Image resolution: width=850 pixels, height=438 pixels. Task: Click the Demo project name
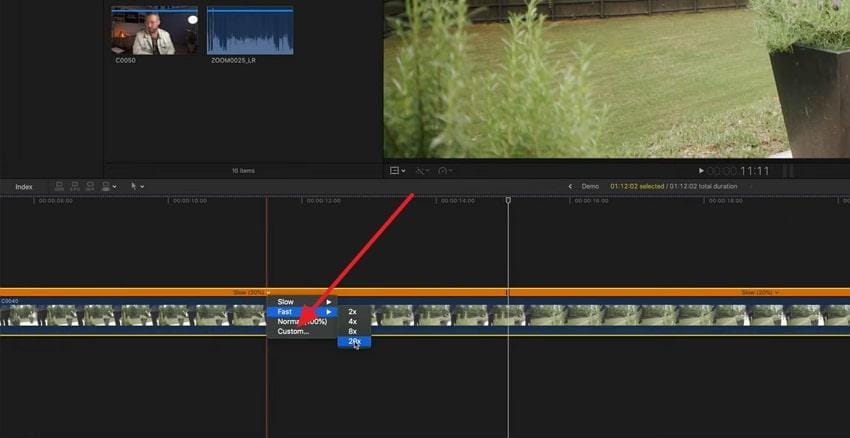pyautogui.click(x=590, y=186)
